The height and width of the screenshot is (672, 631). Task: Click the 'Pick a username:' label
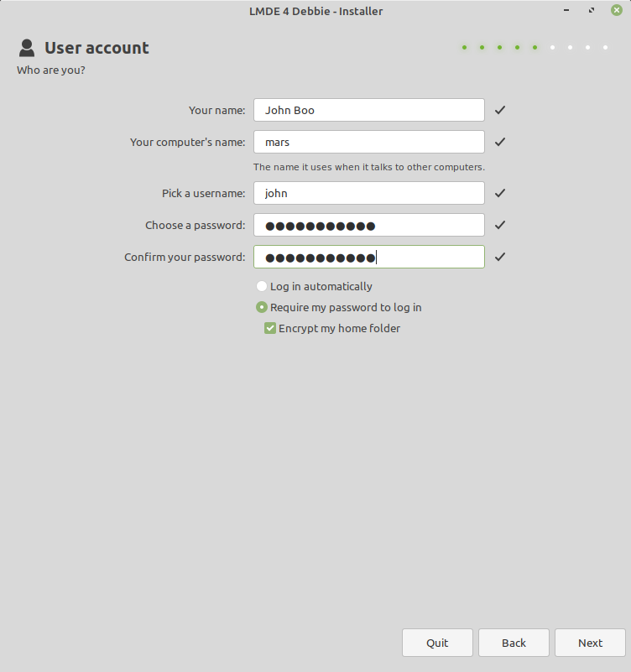pyautogui.click(x=204, y=194)
